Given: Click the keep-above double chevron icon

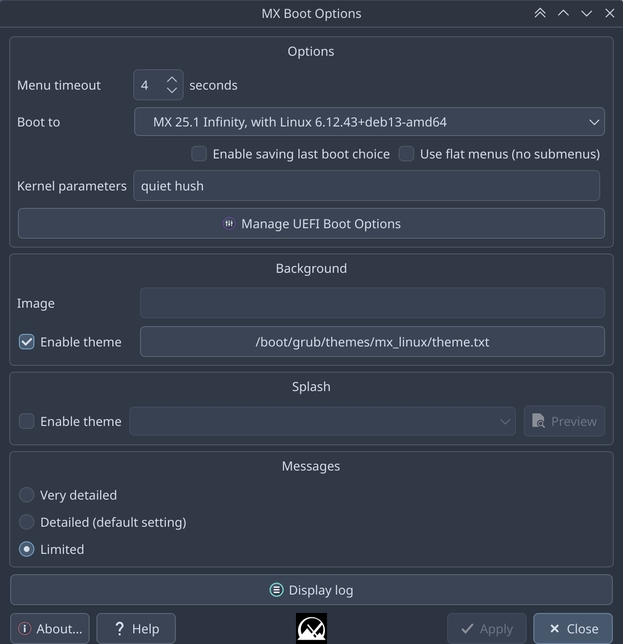Looking at the screenshot, I should pos(540,13).
